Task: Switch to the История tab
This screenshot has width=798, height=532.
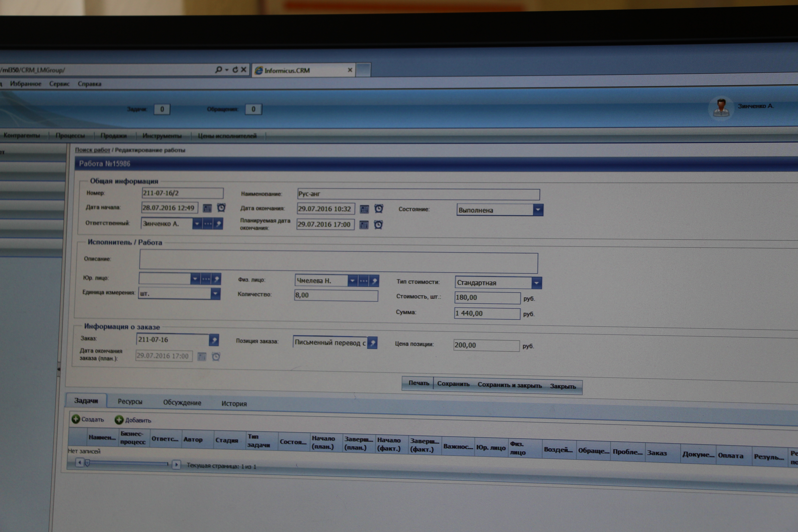Action: 234,403
